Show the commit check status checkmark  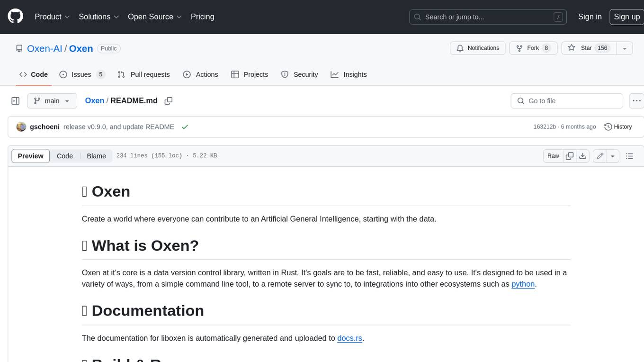pyautogui.click(x=185, y=127)
